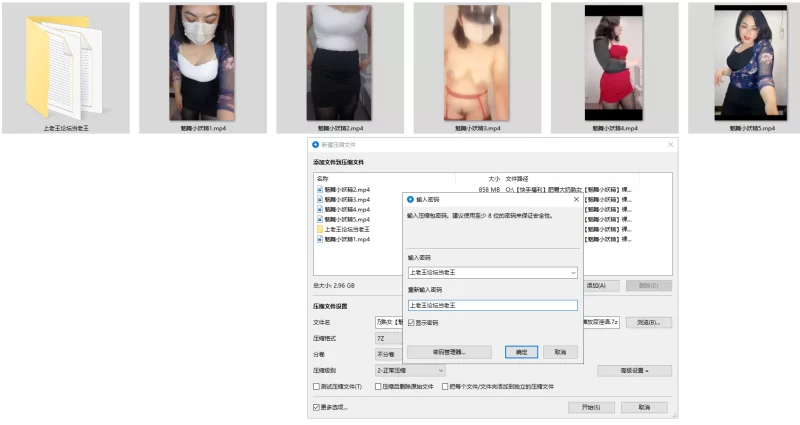
Task: Click the 上老王论坛当老王 folder icon in file list
Action: (x=320, y=229)
